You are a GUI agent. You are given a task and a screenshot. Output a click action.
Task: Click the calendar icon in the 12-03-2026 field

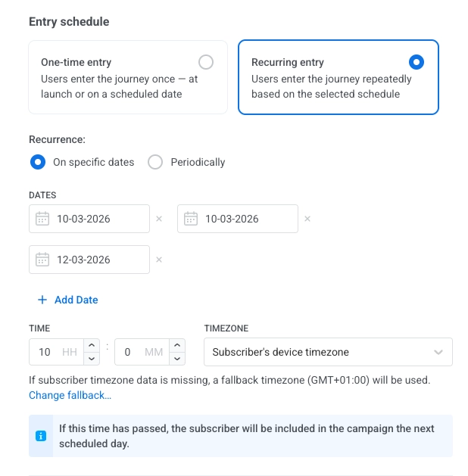coord(42,260)
